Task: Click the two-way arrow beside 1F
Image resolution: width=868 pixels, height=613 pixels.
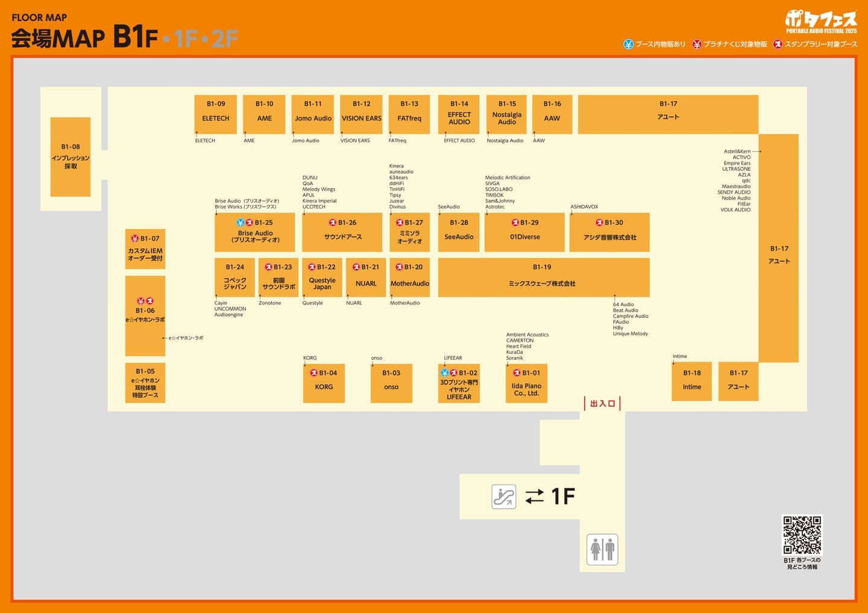Action: click(x=534, y=497)
